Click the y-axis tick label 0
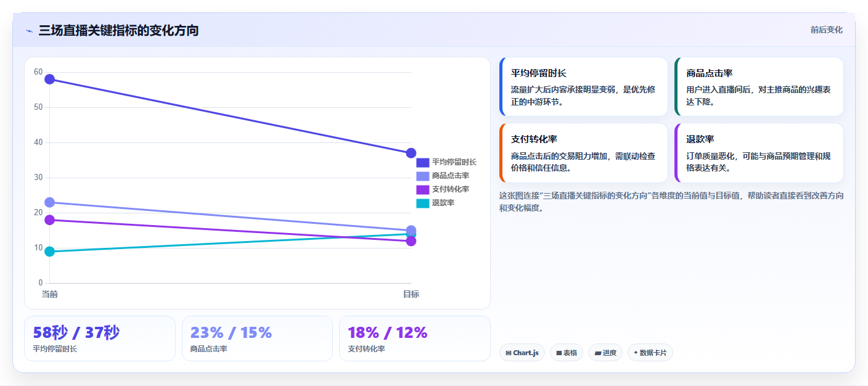868x386 pixels. pyautogui.click(x=41, y=283)
